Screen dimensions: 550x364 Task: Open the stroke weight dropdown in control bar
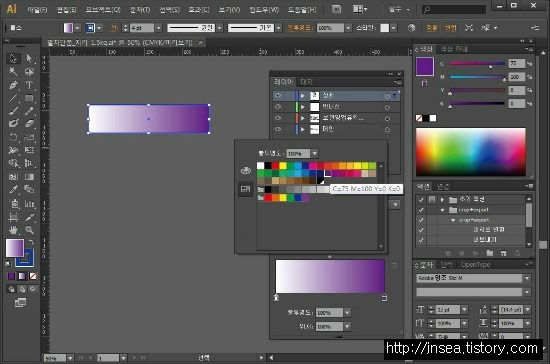tap(159, 28)
